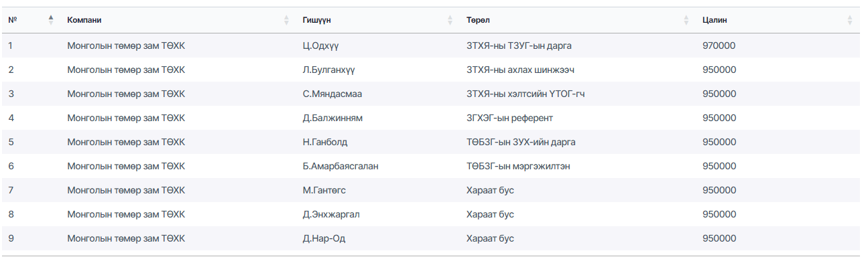868x263 pixels.
Task: Select row with Ц.Одхүү
Action: [430, 46]
